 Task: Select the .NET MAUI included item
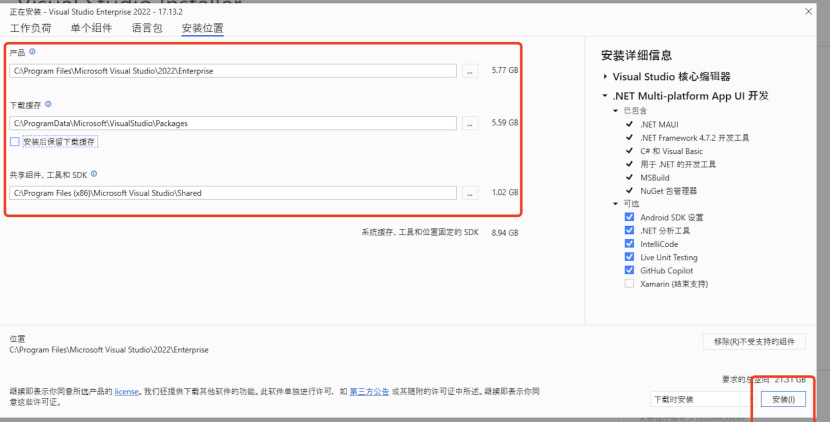point(659,124)
